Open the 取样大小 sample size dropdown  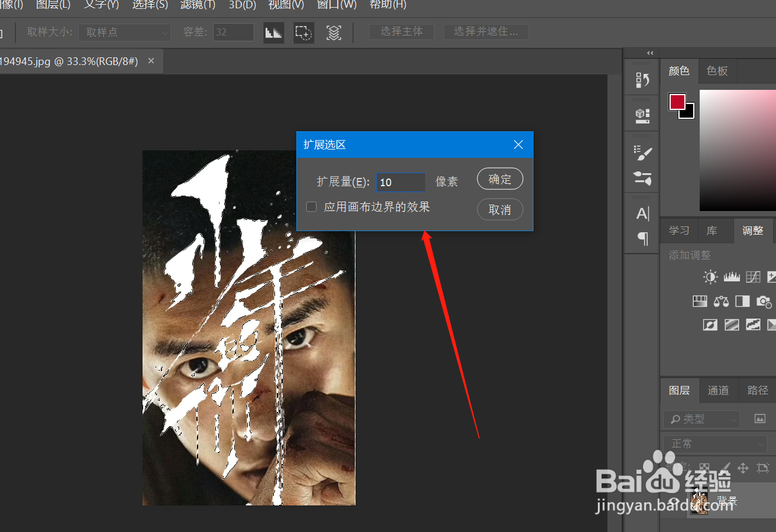coord(125,33)
